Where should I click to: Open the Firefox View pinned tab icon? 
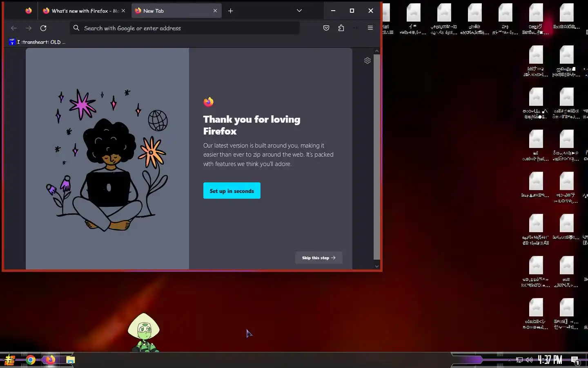tap(29, 11)
